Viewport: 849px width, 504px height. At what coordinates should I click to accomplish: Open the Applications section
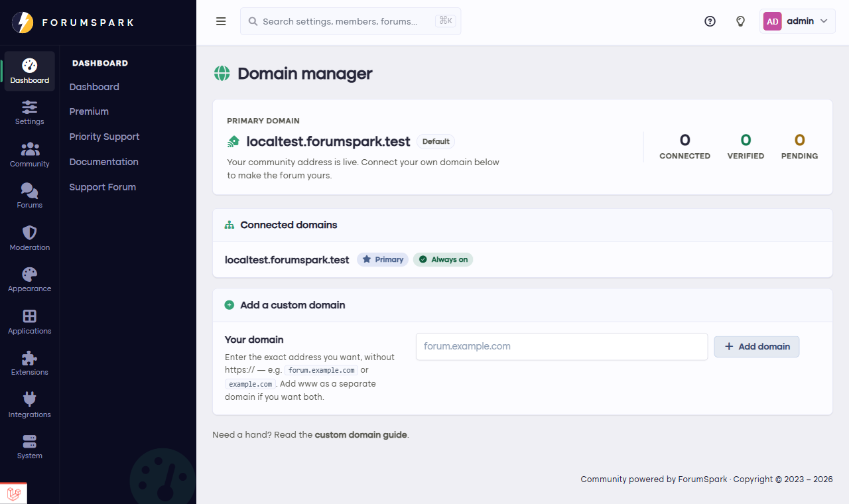tap(30, 322)
